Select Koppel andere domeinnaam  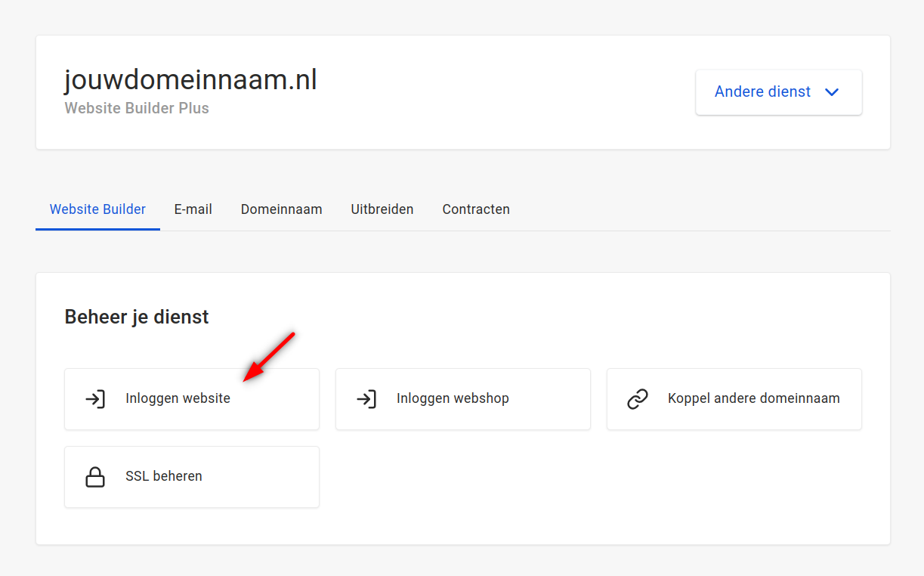click(734, 399)
